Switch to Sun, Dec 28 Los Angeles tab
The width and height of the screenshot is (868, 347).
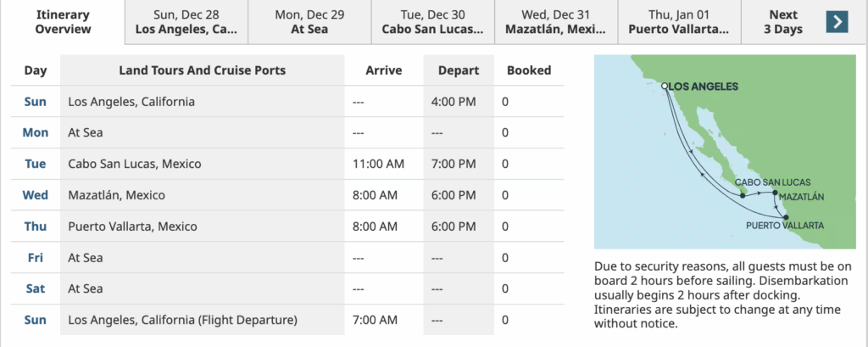click(186, 22)
